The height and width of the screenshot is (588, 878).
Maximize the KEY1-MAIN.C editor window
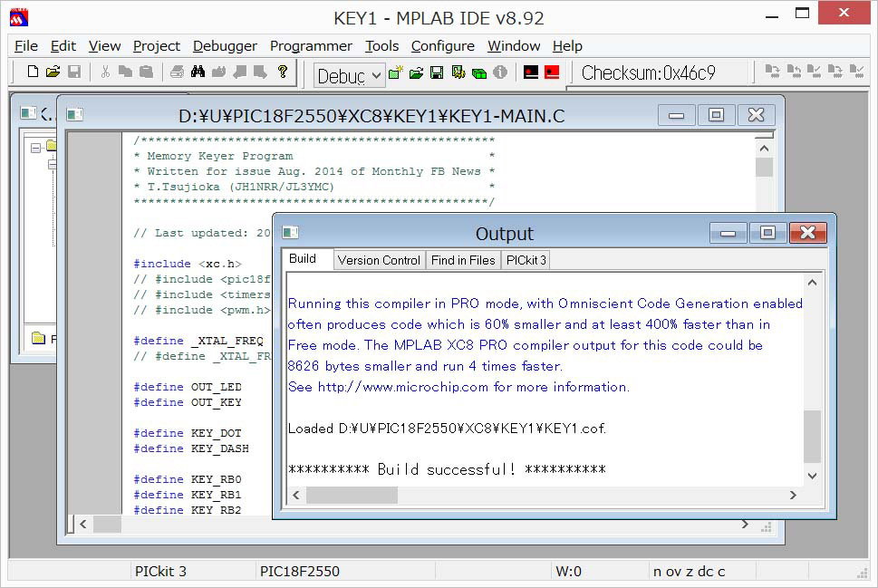[716, 115]
